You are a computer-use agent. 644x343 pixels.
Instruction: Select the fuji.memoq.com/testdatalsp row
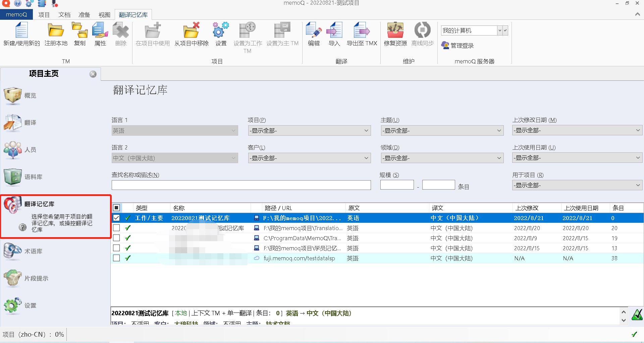click(377, 258)
